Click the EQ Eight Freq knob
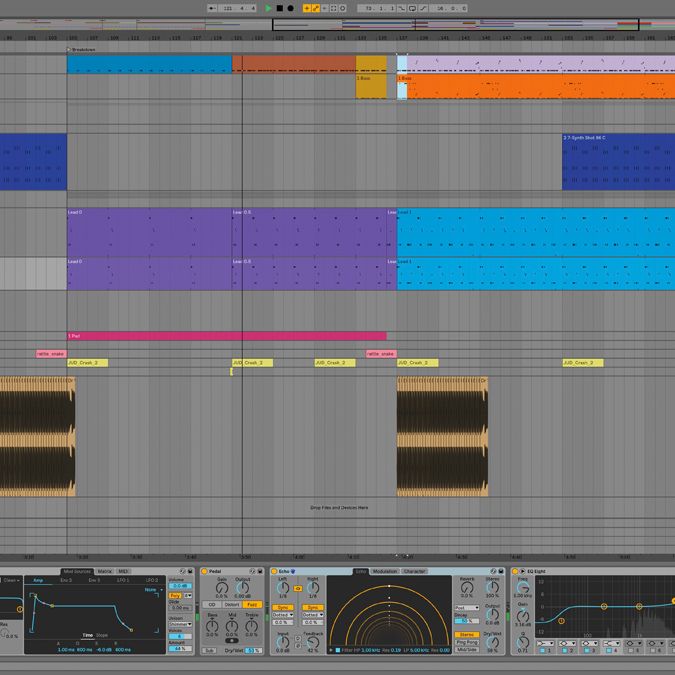This screenshot has width=675, height=675. click(x=523, y=588)
